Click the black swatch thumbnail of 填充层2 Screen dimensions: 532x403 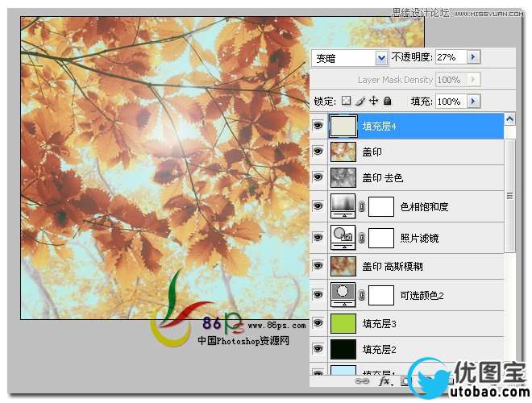[343, 349]
